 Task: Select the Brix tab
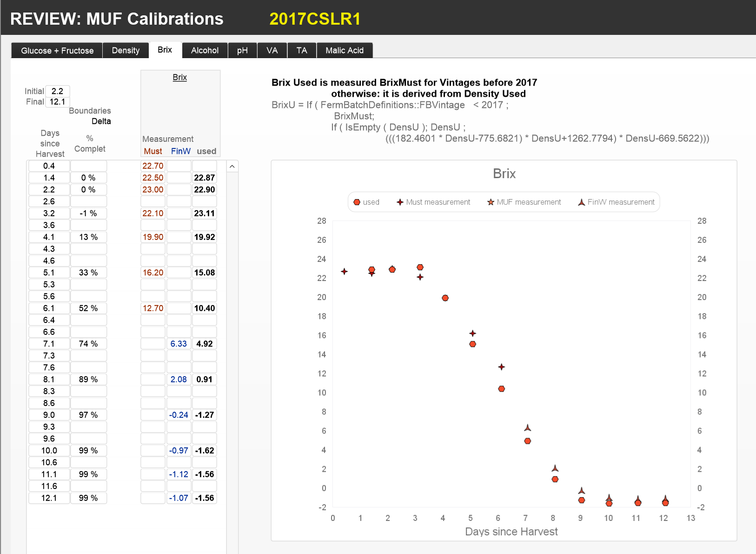pyautogui.click(x=165, y=50)
